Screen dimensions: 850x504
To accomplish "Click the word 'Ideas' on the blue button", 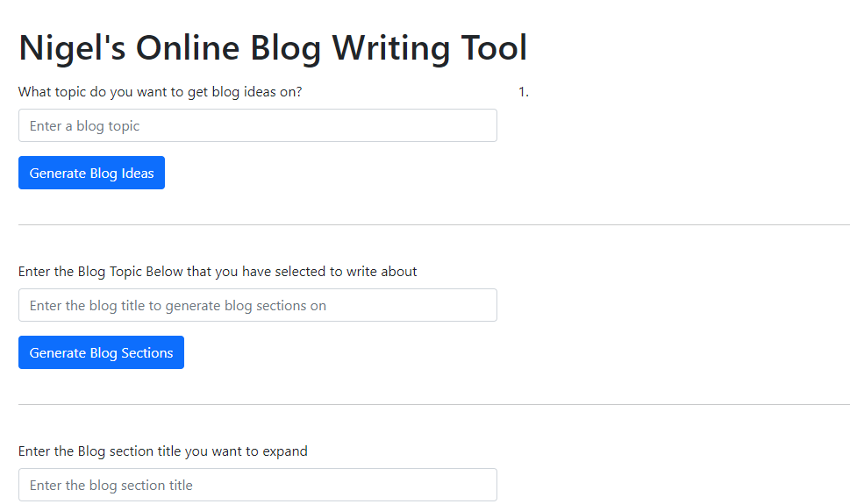I will (x=136, y=173).
